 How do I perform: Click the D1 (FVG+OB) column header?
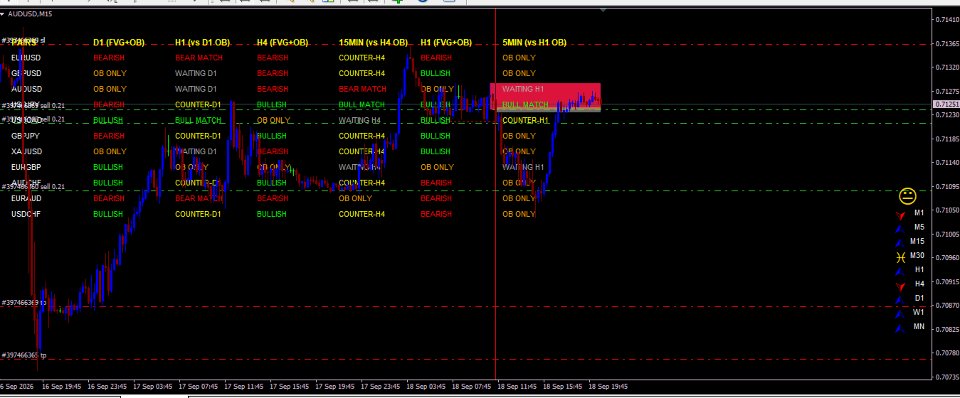click(119, 42)
